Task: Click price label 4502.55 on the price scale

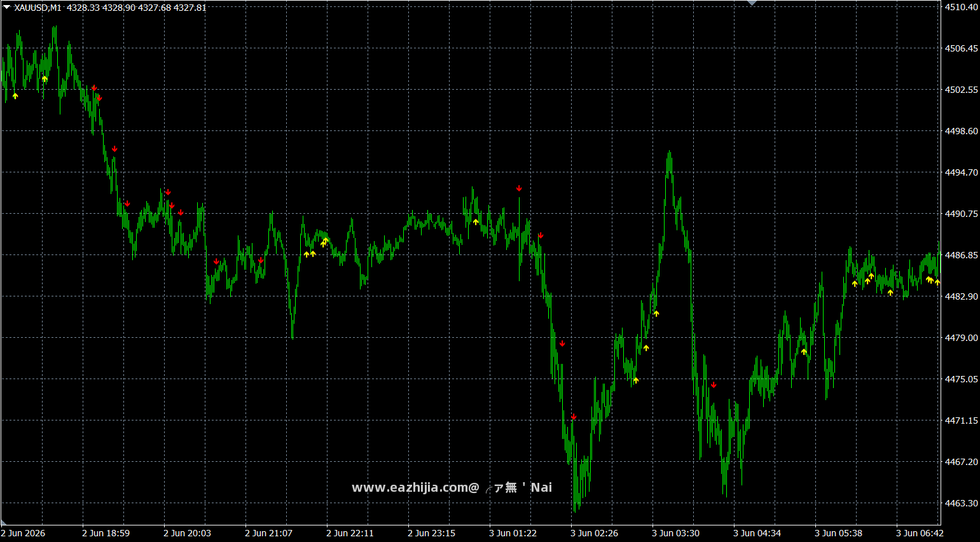Action: point(962,90)
